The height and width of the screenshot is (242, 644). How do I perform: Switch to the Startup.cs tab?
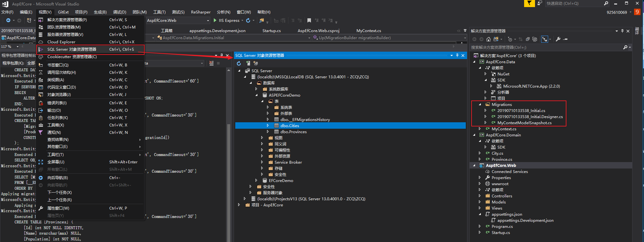272,31
